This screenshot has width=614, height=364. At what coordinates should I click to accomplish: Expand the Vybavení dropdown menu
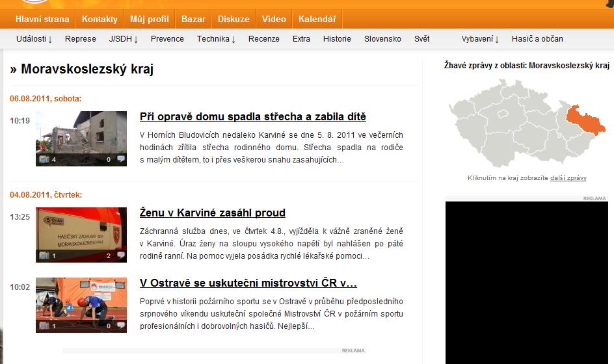tap(480, 39)
